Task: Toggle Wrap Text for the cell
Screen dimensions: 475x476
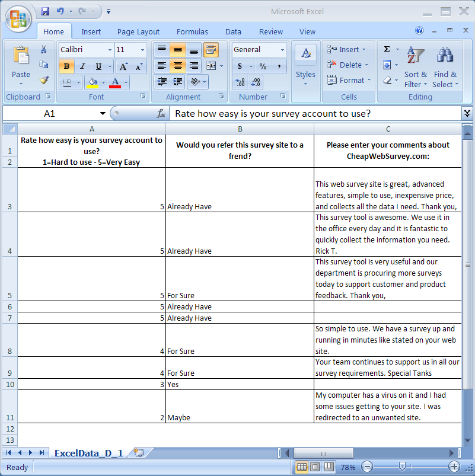Action: coord(211,50)
